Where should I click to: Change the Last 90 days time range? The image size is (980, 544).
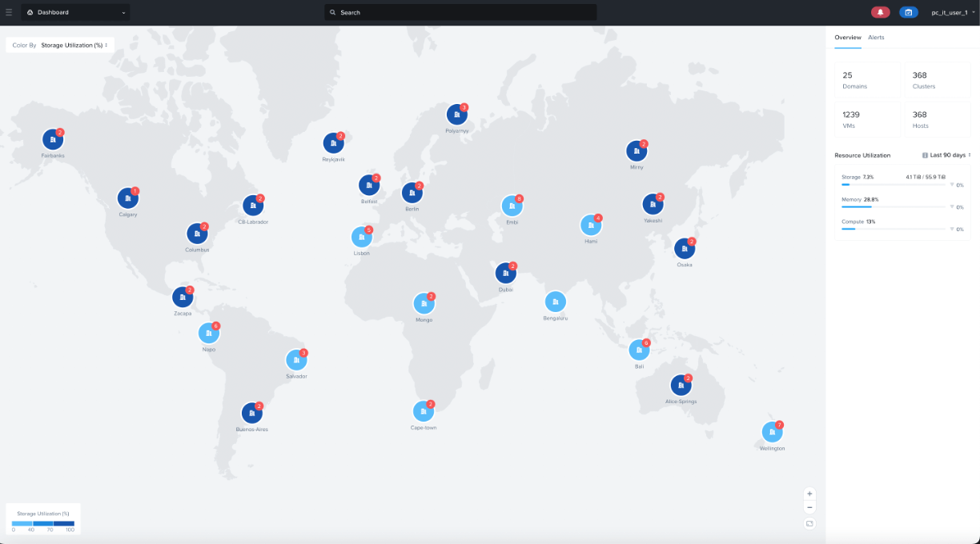(x=948, y=155)
